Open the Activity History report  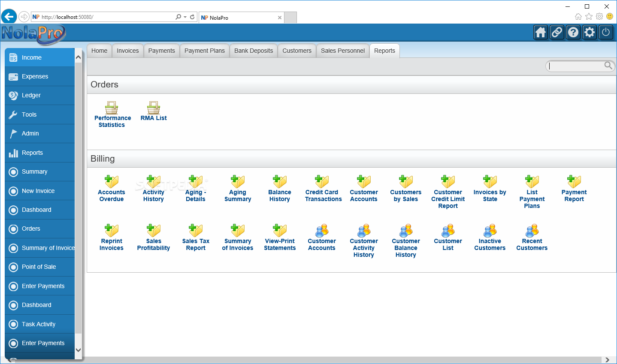(x=154, y=188)
